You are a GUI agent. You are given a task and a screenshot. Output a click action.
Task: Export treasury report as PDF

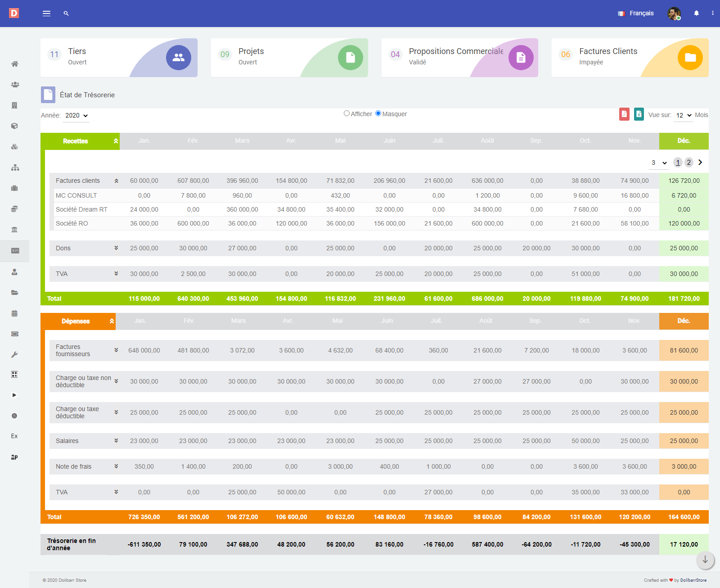(624, 114)
